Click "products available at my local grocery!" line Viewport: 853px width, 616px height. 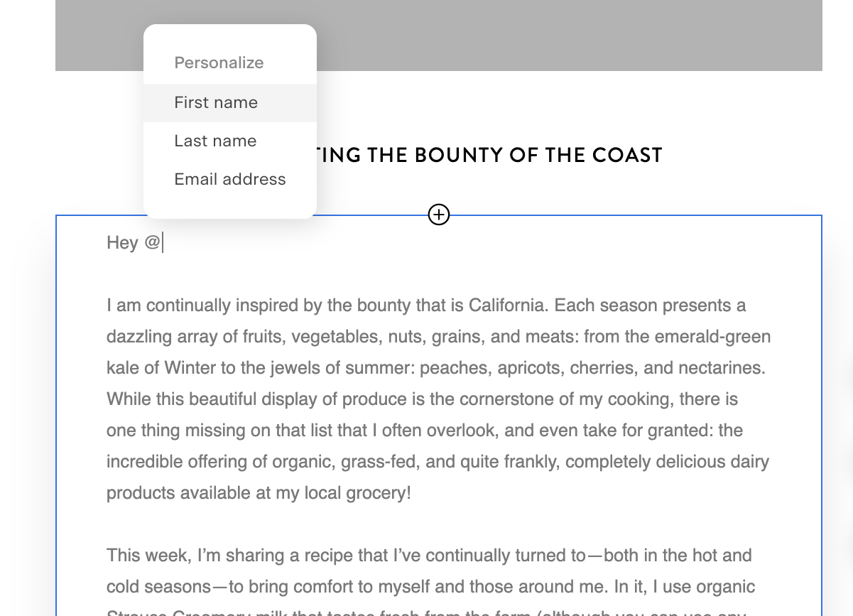(259, 493)
